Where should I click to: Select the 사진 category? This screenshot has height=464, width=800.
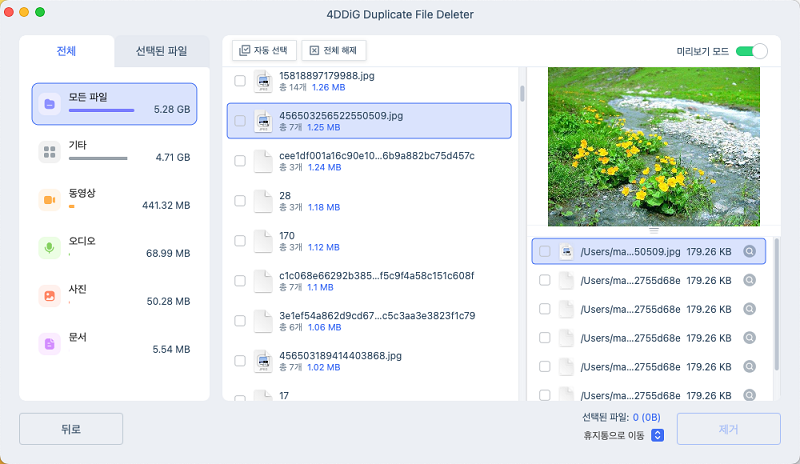pyautogui.click(x=114, y=296)
